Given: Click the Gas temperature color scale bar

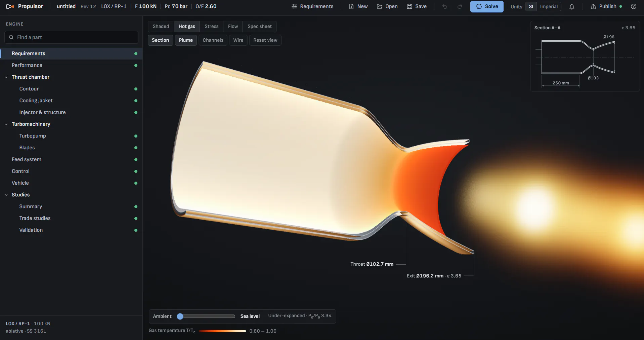Looking at the screenshot, I should click(222, 331).
